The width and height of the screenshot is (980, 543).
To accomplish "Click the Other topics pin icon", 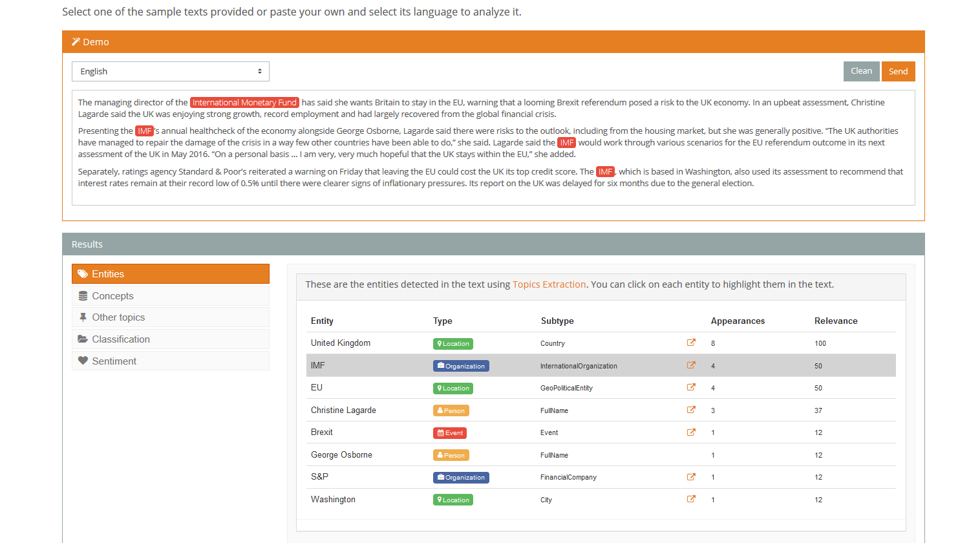I will click(83, 317).
